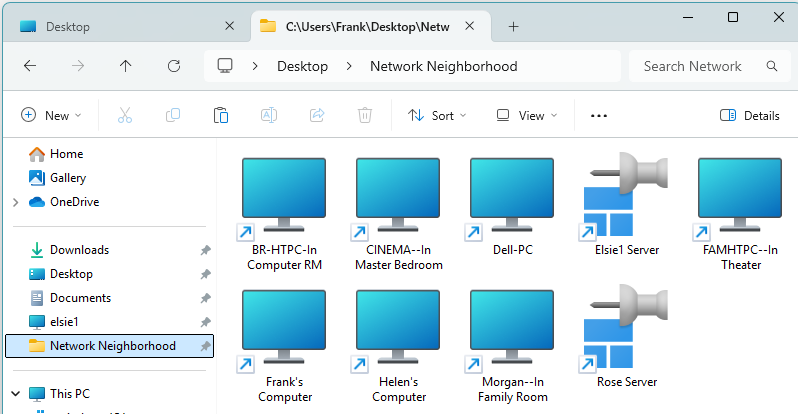798x414 pixels.
Task: Click the Delete trash icon
Action: pos(364,116)
